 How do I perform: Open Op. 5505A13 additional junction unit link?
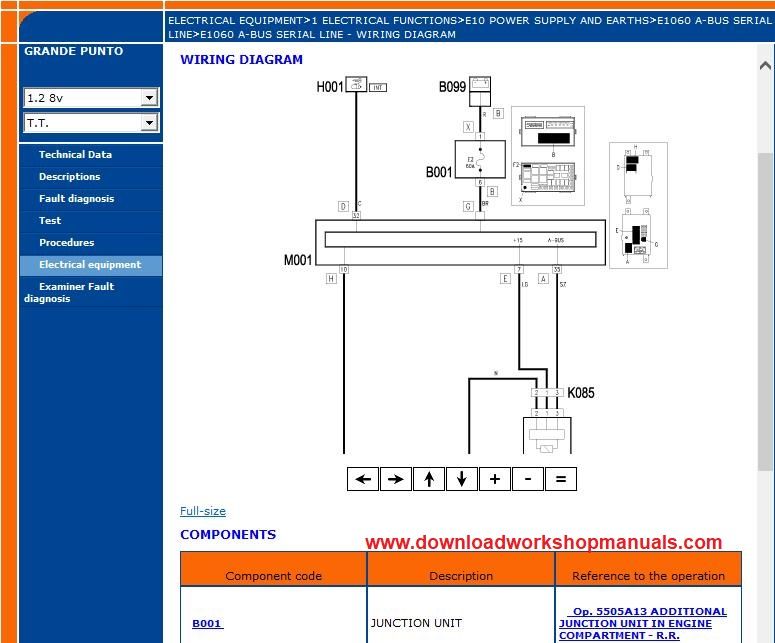click(643, 623)
